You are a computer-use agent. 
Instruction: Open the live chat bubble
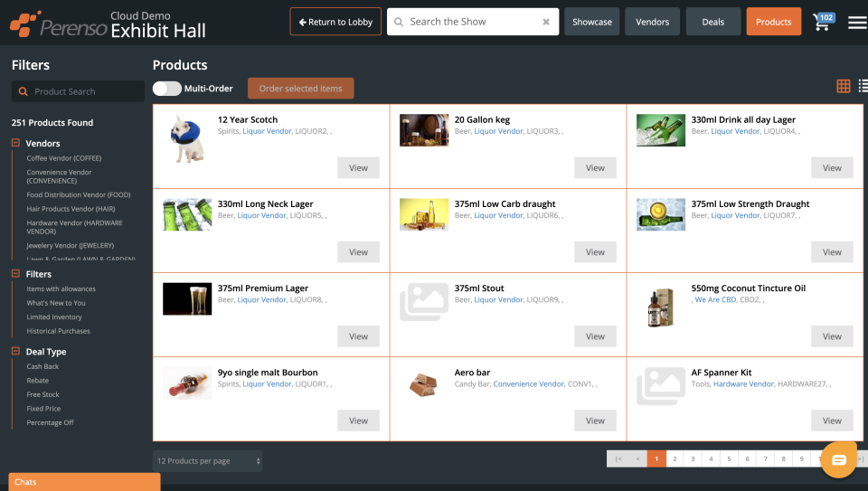(x=839, y=459)
